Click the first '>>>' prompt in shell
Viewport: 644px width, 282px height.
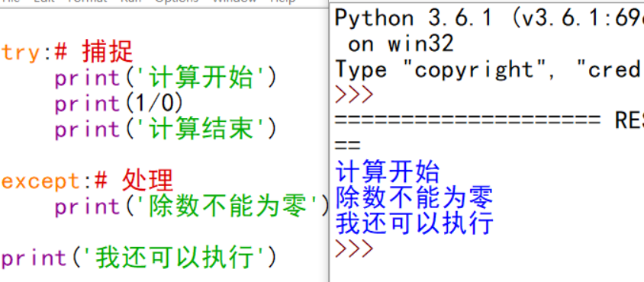click(x=354, y=95)
